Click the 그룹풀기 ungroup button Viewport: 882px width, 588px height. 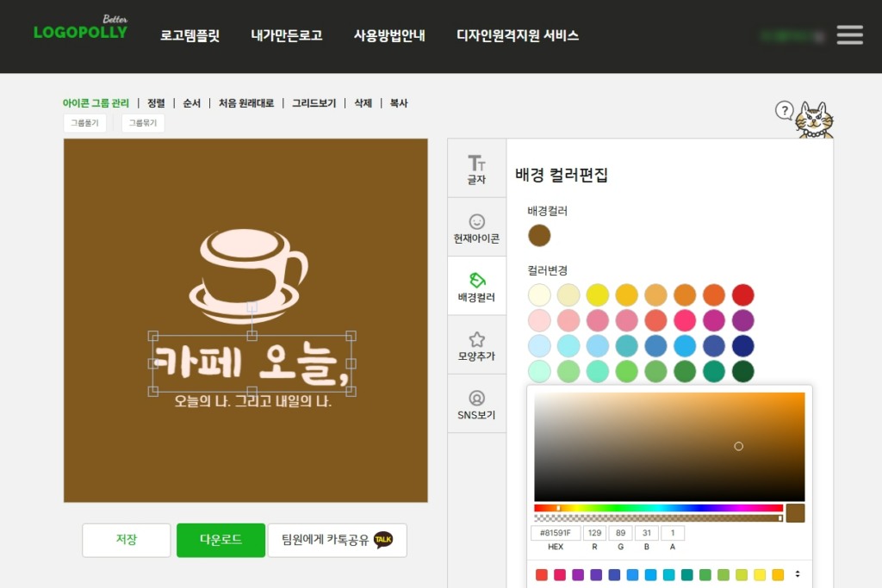click(x=85, y=122)
